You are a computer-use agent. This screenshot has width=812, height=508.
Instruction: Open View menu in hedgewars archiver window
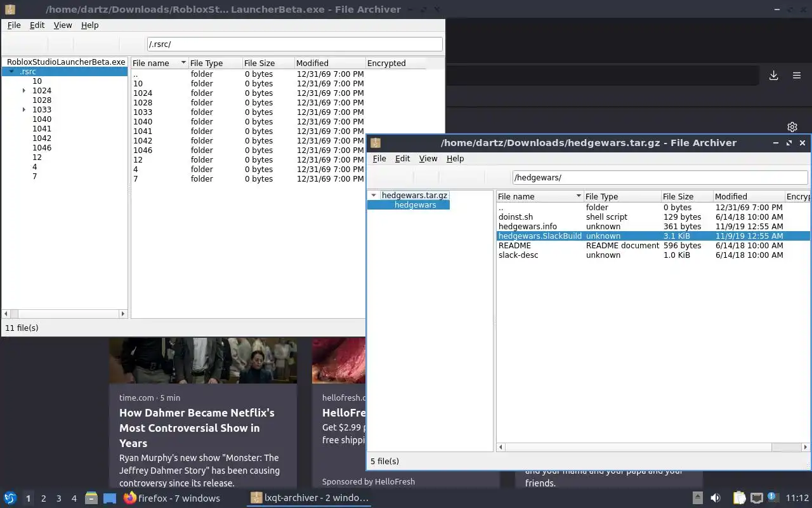(x=428, y=159)
